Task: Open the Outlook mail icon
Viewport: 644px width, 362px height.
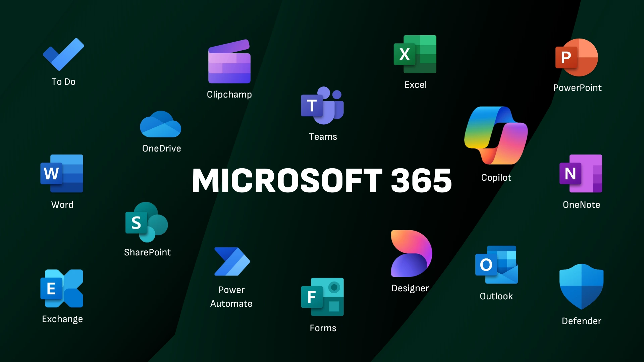Action: 496,265
